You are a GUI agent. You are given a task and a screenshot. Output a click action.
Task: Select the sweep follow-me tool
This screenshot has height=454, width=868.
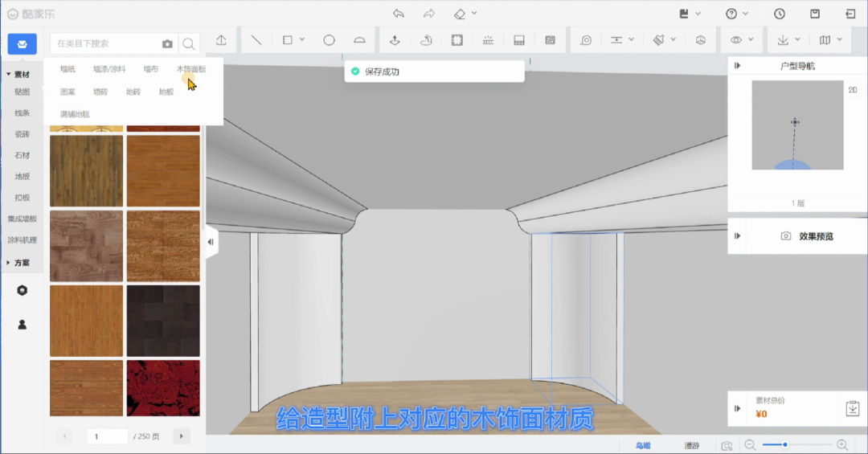click(426, 40)
